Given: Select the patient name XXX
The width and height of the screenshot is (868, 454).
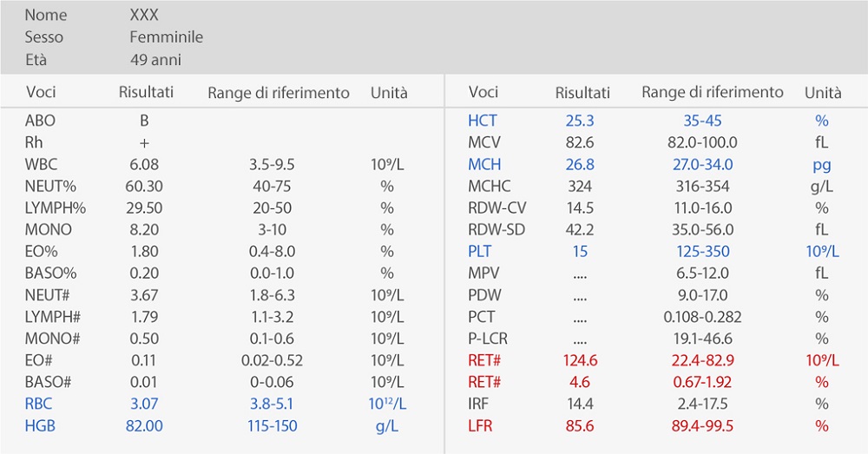Looking at the screenshot, I should (x=144, y=16).
